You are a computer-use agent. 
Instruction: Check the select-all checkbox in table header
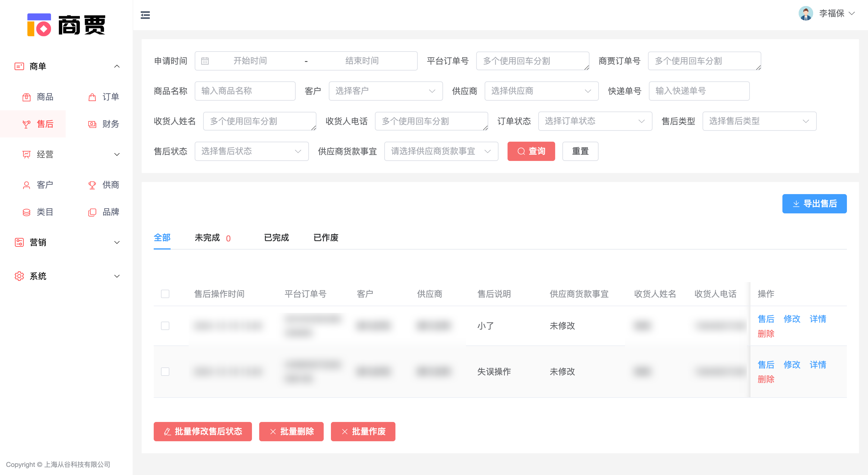[165, 294]
